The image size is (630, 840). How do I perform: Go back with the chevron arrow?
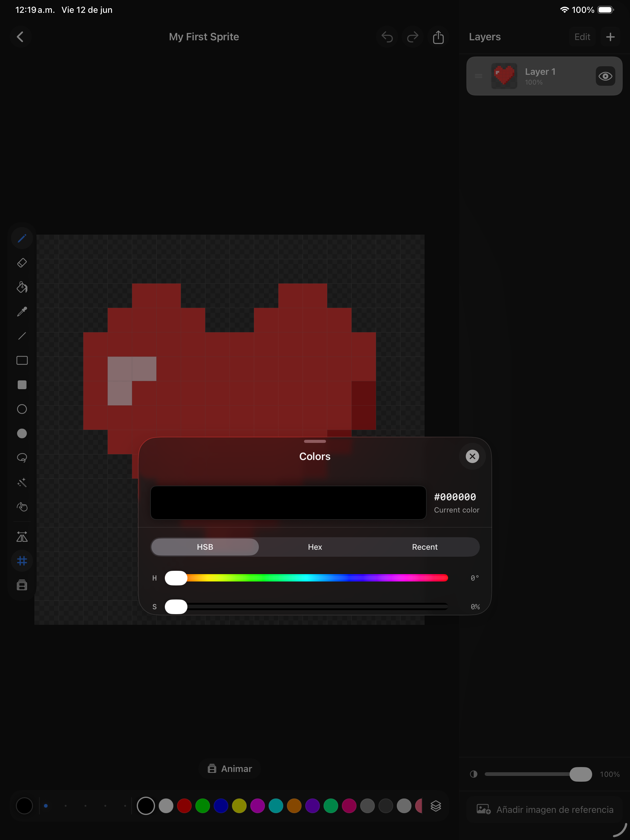pyautogui.click(x=20, y=37)
